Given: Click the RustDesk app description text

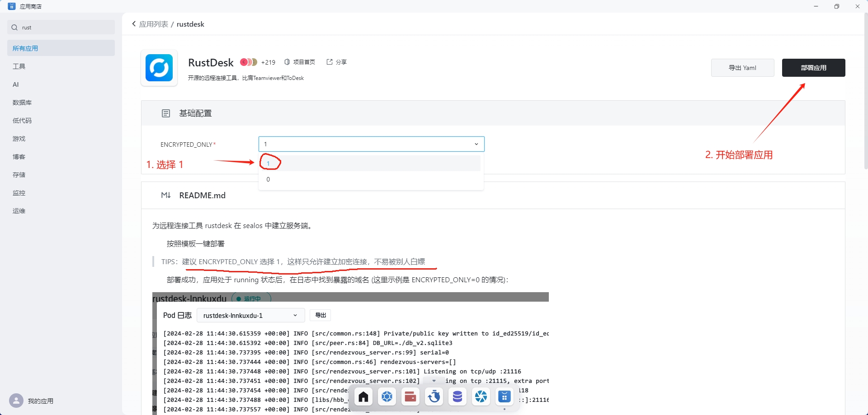Looking at the screenshot, I should coord(246,78).
